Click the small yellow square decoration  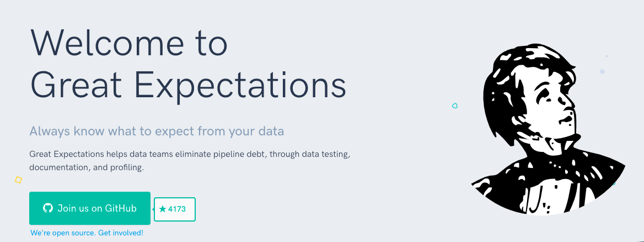pyautogui.click(x=18, y=180)
